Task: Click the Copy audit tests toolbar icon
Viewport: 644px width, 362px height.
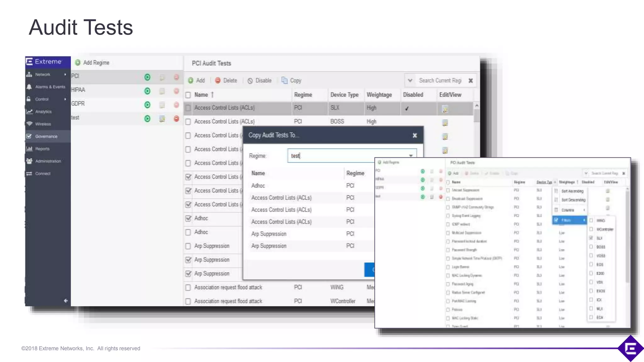Action: [x=284, y=80]
